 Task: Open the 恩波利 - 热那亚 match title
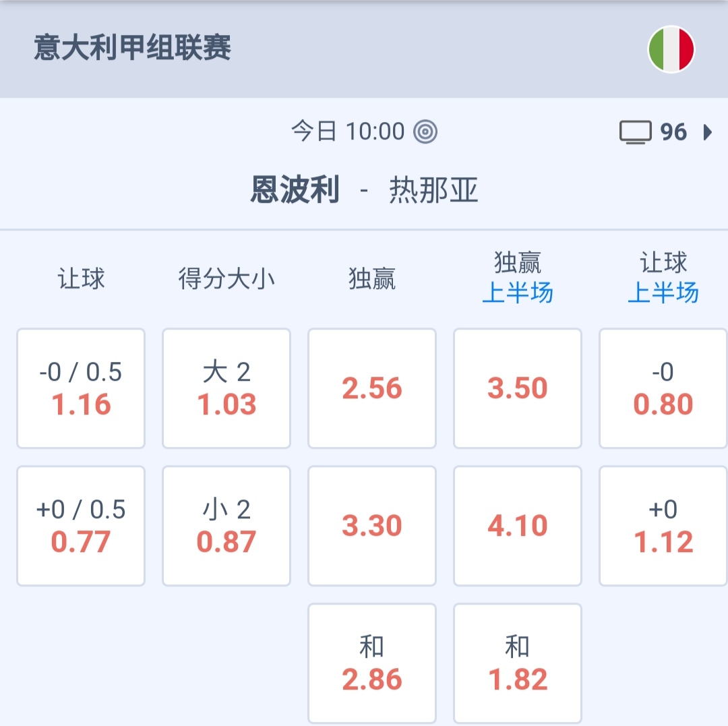click(x=364, y=191)
